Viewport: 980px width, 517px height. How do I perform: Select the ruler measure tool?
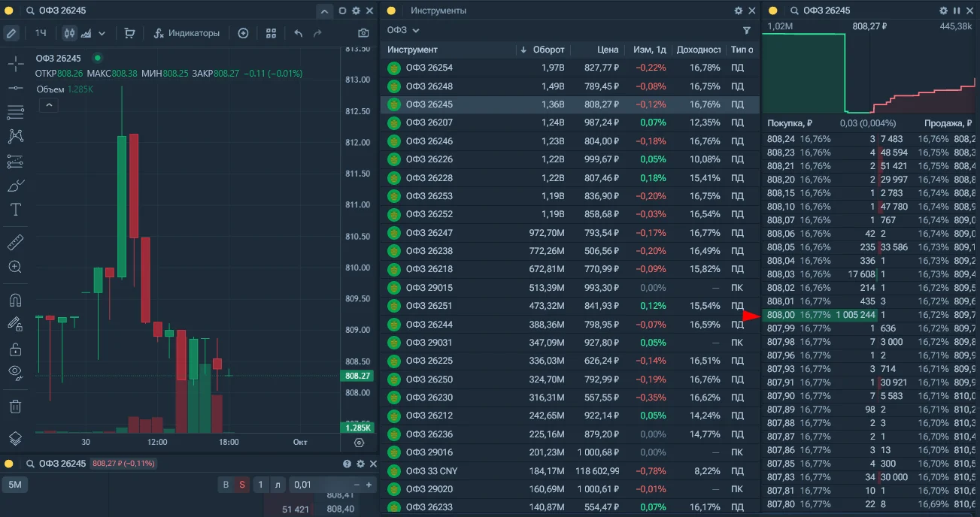[x=15, y=242]
